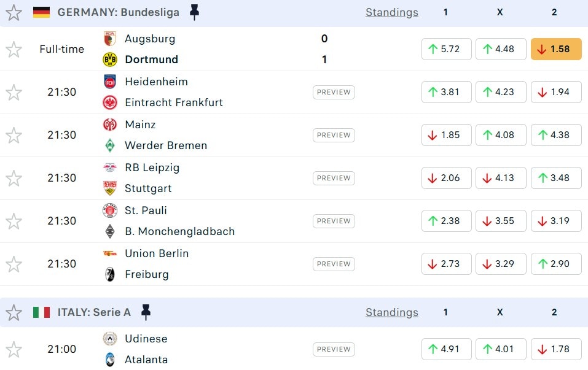Click the Eintracht Frankfurt team badge
Viewport: 588px width, 370px height.
(x=110, y=102)
